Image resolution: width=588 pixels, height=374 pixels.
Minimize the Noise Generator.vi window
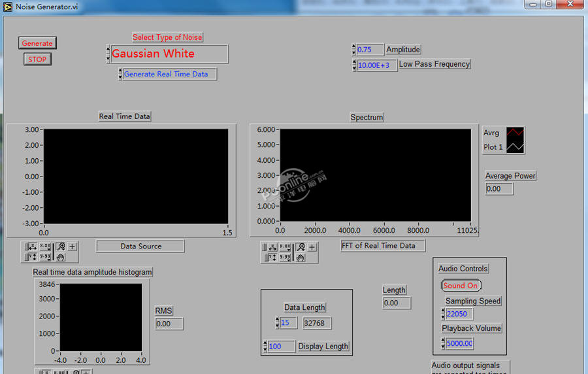tap(533, 4)
